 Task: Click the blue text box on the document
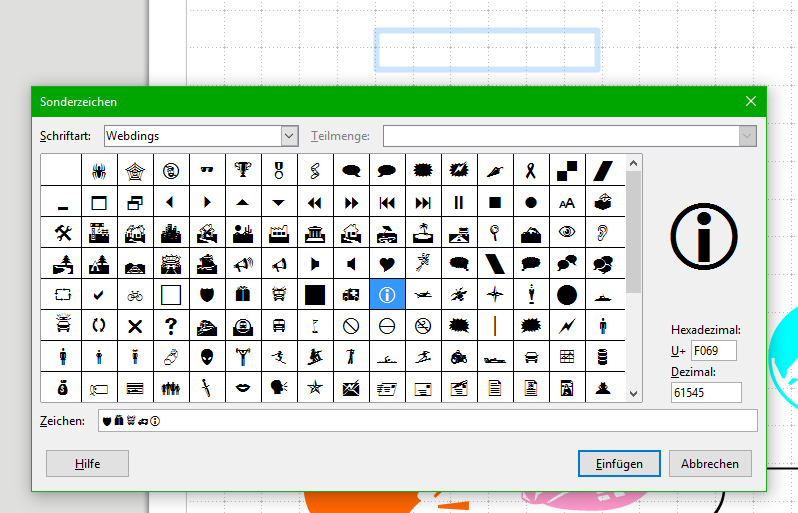pyautogui.click(x=488, y=50)
